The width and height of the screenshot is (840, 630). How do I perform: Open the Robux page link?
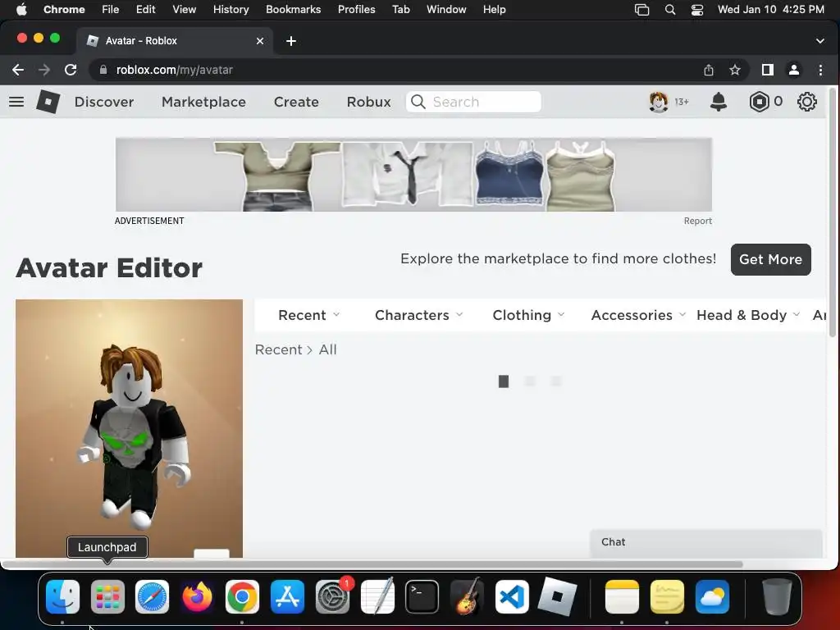368,102
